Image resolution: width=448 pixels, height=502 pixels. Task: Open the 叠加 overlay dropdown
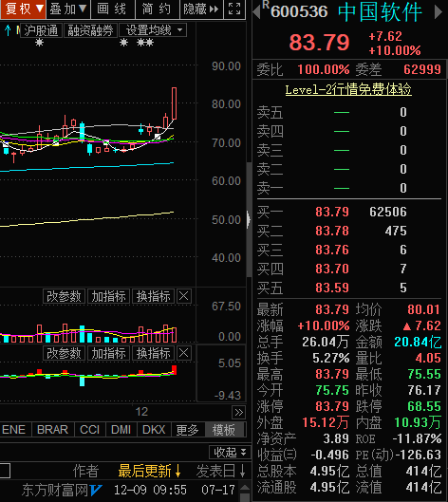pyautogui.click(x=68, y=9)
